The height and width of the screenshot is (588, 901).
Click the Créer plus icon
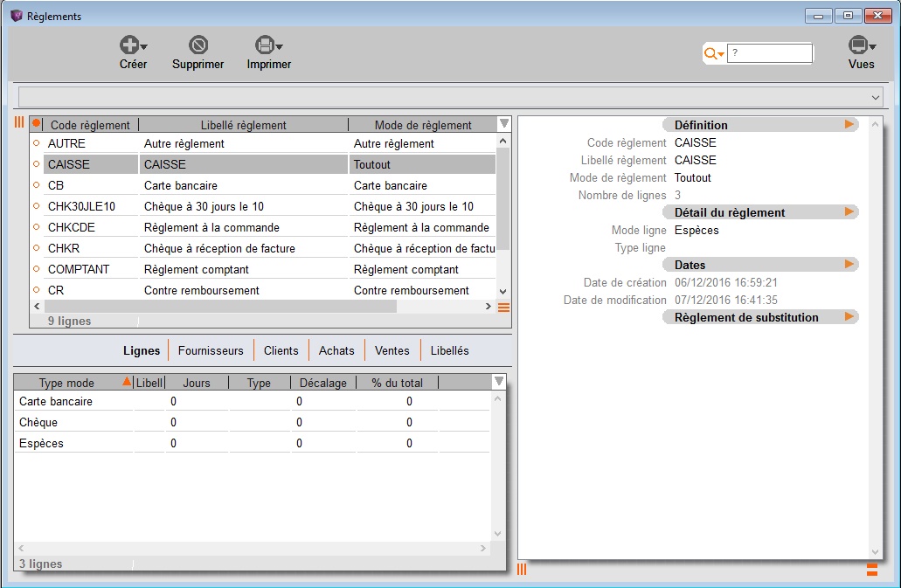point(129,45)
